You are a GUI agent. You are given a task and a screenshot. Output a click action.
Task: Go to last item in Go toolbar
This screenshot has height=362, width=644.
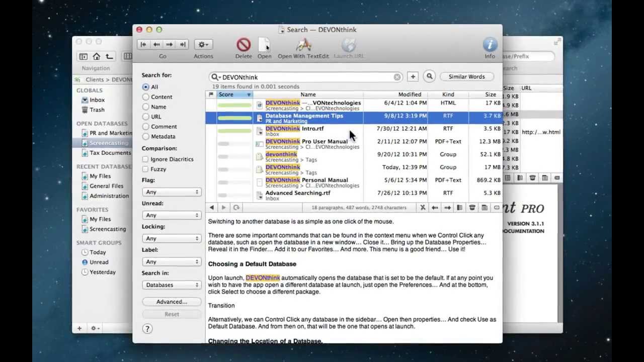[x=183, y=44]
